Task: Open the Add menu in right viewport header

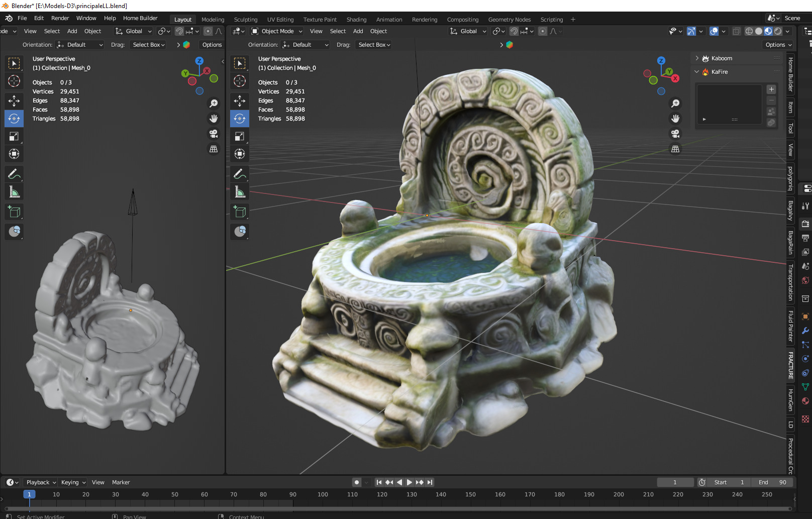Action: pos(358,31)
